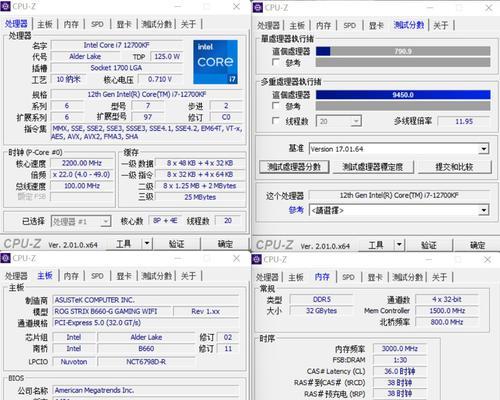500x400 pixels.
Task: Switch to 測試分數 tab in mainboard window
Action: coord(156,276)
